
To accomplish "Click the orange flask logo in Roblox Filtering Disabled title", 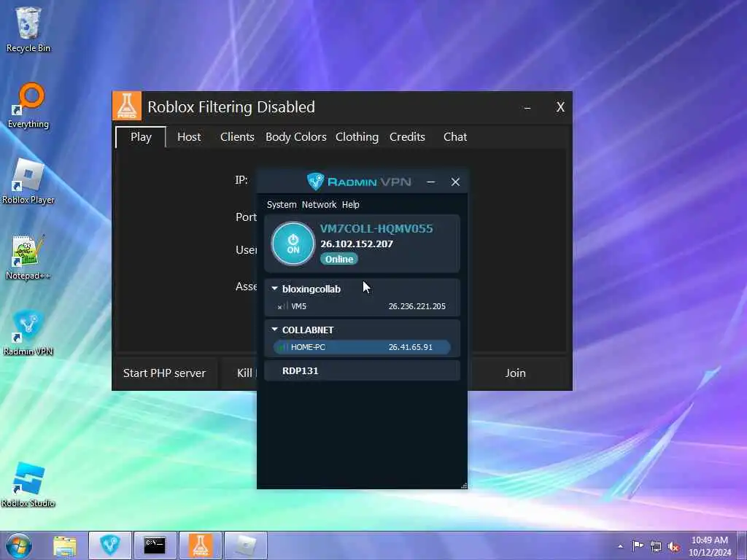I will click(127, 106).
